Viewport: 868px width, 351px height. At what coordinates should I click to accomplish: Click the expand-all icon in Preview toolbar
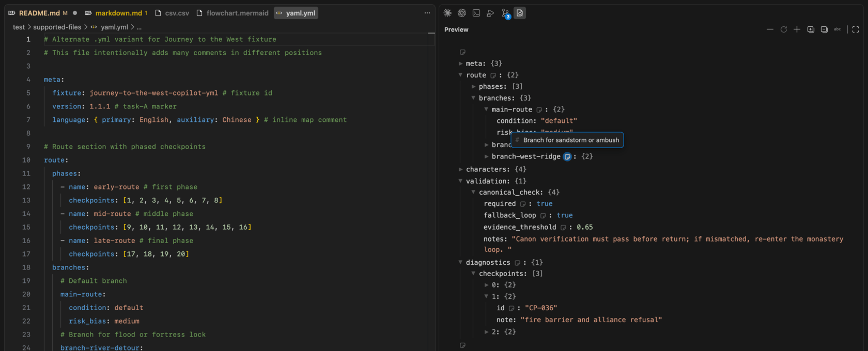point(811,29)
